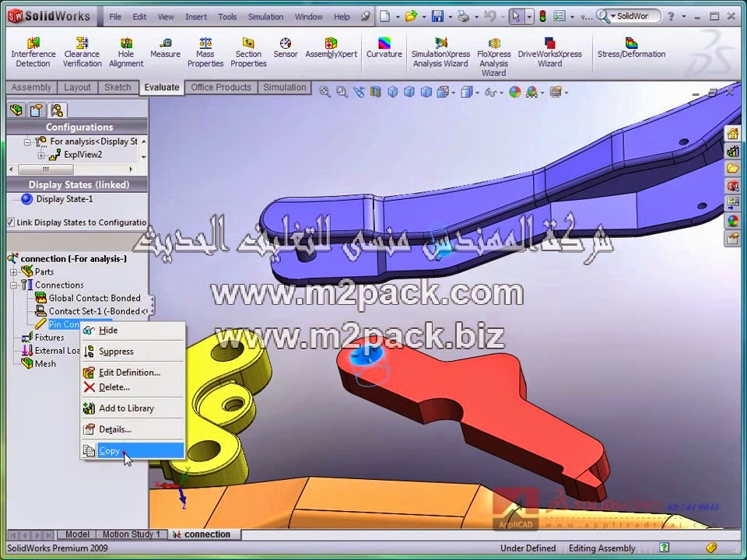Click the Save icon in title toolbar
Viewport: 747px width, 560px height.
point(437,16)
